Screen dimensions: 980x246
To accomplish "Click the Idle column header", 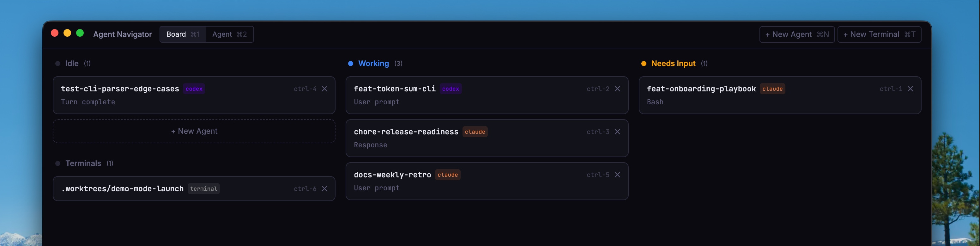I will [72, 64].
